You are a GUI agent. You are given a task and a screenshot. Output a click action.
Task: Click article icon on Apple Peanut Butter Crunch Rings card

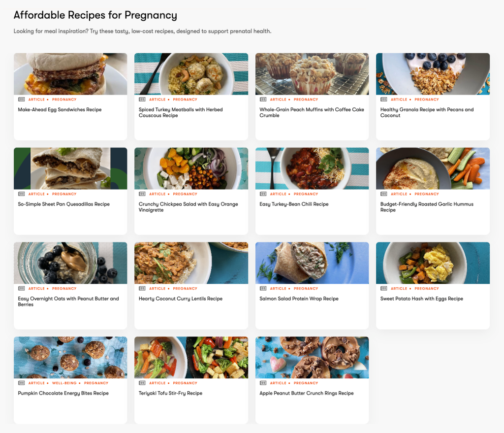pyautogui.click(x=263, y=383)
